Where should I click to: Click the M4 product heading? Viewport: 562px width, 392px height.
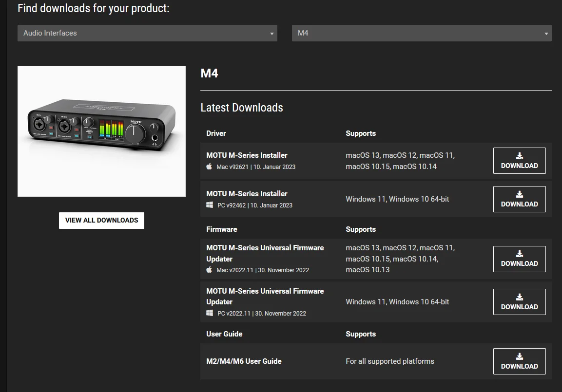click(209, 74)
